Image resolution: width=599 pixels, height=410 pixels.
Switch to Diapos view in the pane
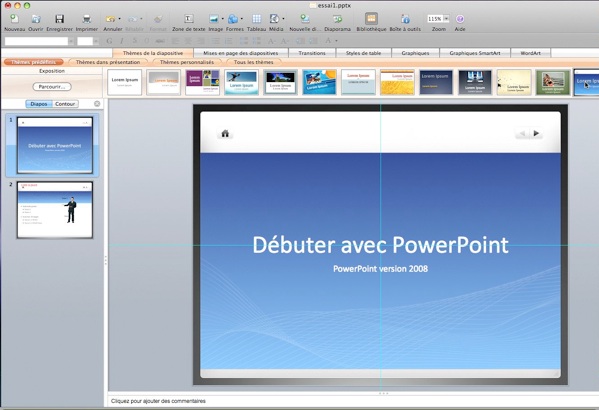(39, 104)
